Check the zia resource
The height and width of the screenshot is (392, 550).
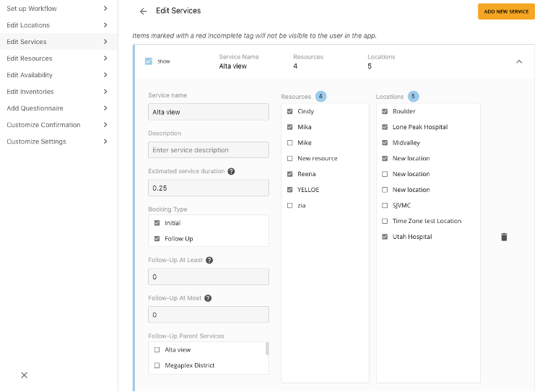289,206
